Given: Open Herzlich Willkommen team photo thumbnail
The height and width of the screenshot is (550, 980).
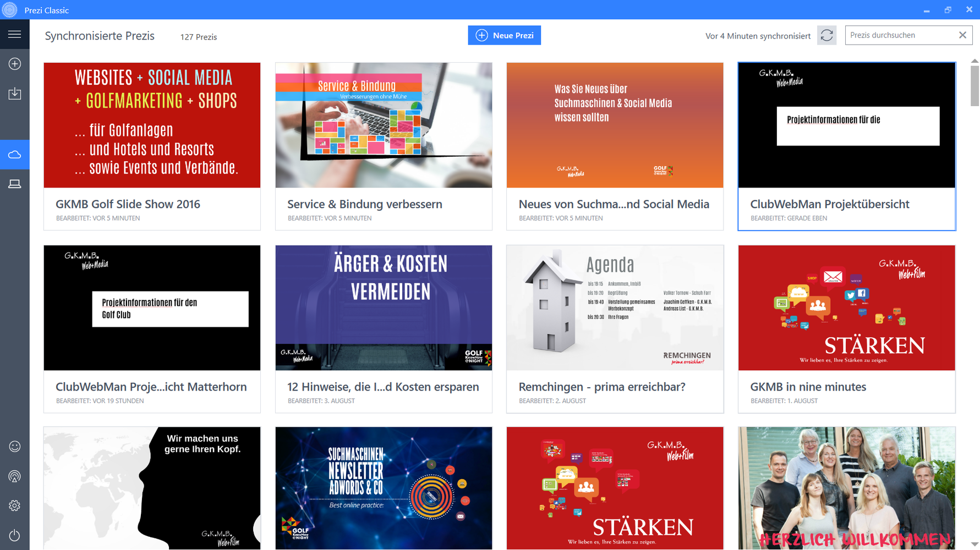Looking at the screenshot, I should click(x=846, y=488).
